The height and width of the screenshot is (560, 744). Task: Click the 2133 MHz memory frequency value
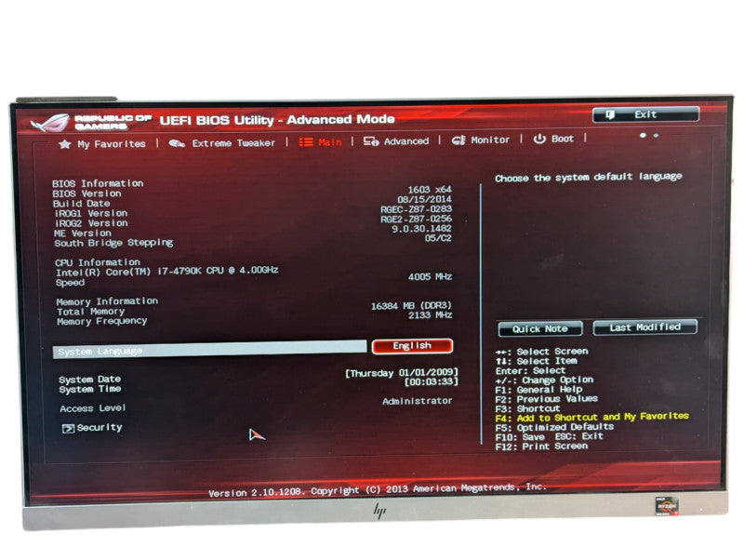pyautogui.click(x=430, y=315)
